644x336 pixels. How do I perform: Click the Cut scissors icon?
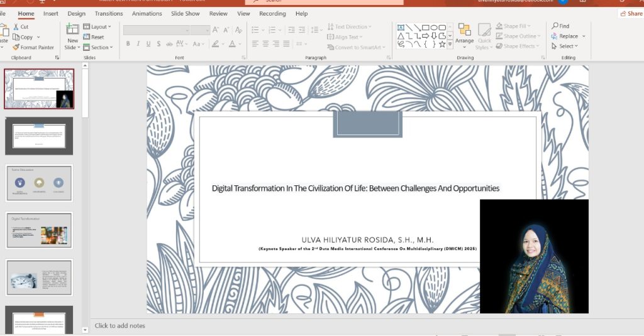pos(16,27)
